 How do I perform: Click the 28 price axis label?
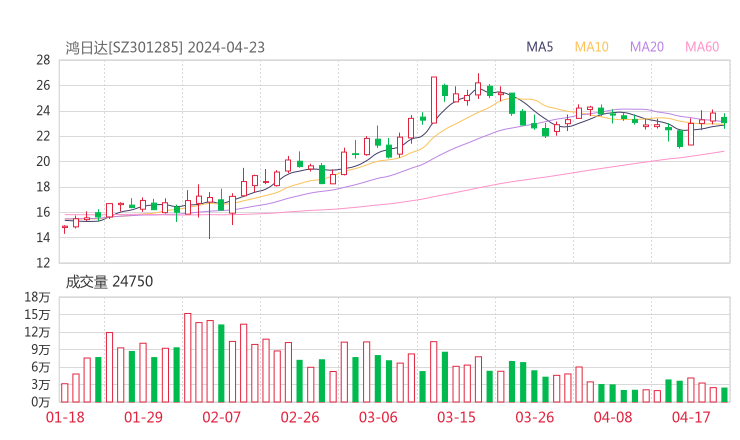coord(43,60)
